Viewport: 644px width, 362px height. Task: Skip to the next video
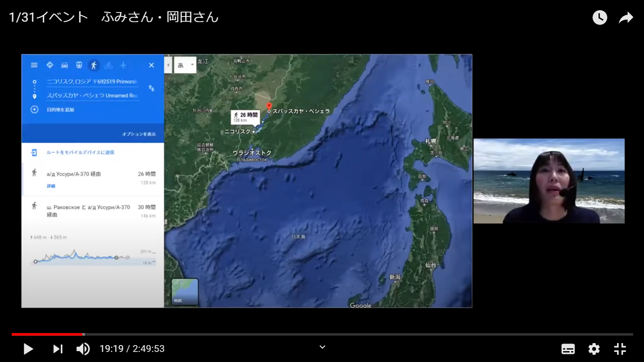click(x=58, y=349)
